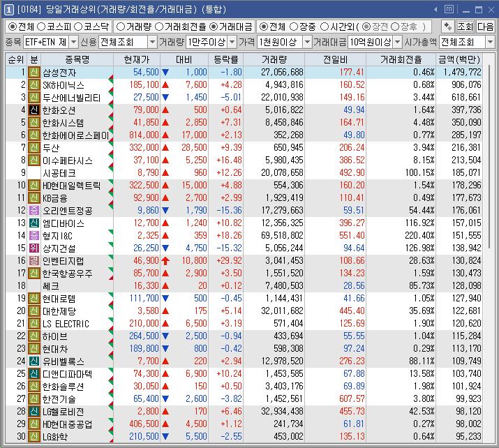Sort by the 순위 column header
499x448 pixels.
(x=16, y=59)
